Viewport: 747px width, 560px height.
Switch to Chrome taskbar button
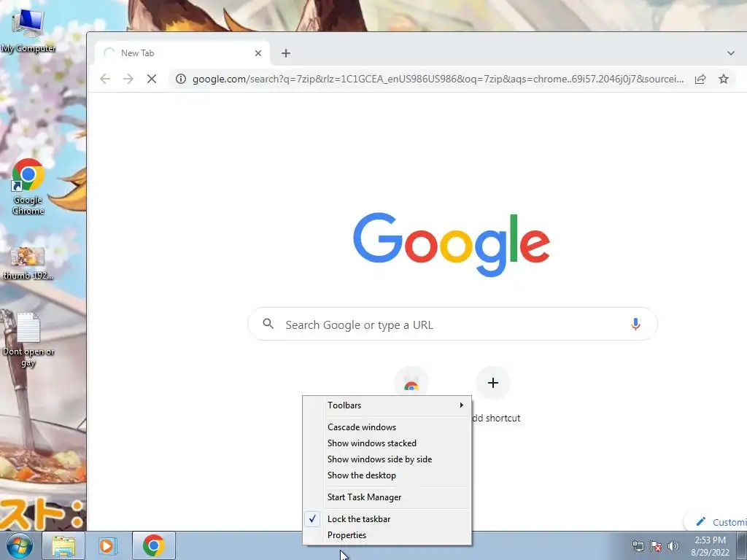coord(153,545)
